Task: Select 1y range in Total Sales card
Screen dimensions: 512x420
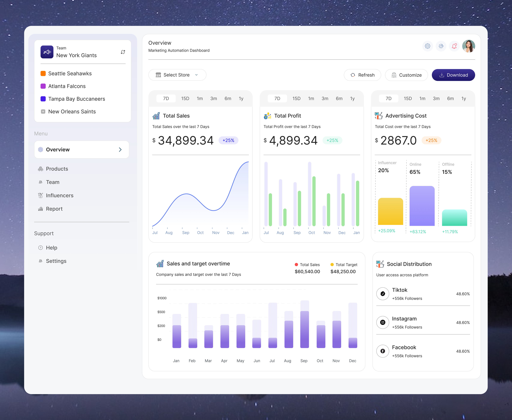Action: (241, 98)
